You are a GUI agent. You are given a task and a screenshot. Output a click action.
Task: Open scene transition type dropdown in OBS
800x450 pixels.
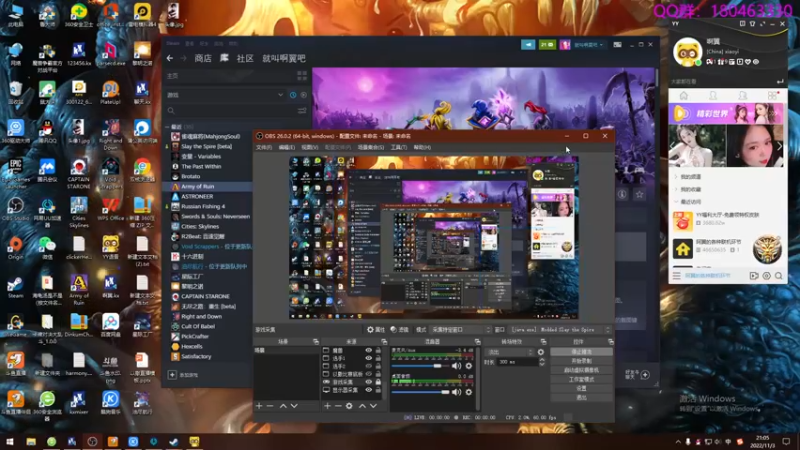click(x=510, y=352)
